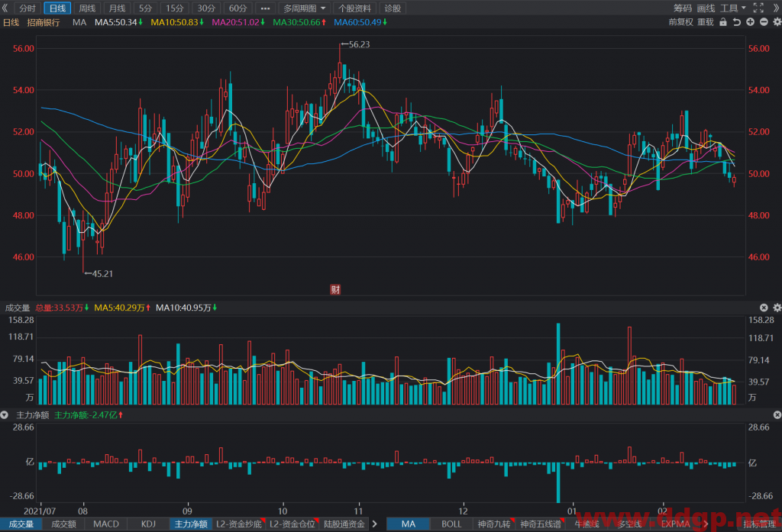The image size is (782, 532).
Task: Collapse left panel with double-chevron icon
Action: tap(5, 8)
